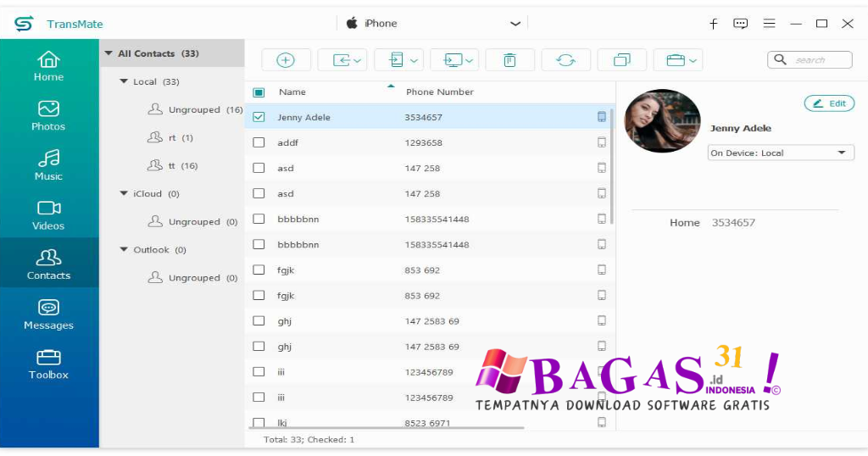Check the first ghj contact checkbox
This screenshot has width=868, height=456.
coord(259,320)
